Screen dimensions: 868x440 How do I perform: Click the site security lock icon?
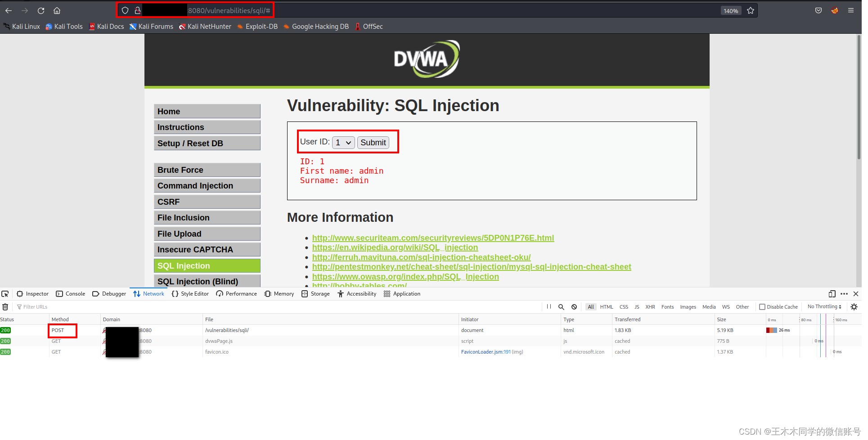[138, 10]
